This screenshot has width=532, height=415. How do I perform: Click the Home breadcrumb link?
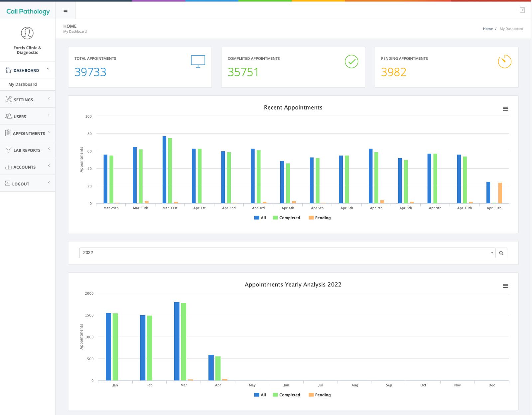pyautogui.click(x=487, y=29)
